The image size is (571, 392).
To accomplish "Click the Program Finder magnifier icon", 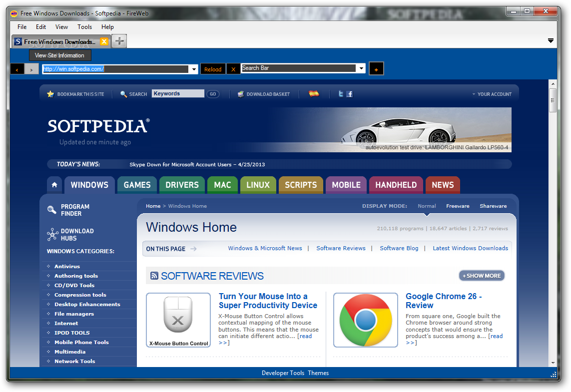I will pos(52,210).
